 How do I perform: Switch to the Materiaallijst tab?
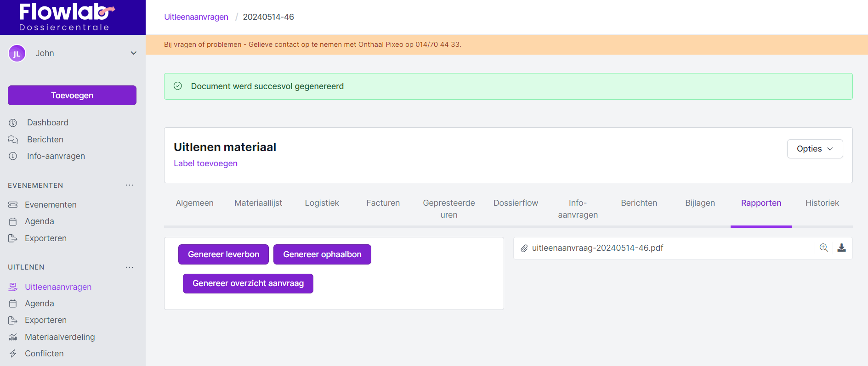[x=258, y=203]
